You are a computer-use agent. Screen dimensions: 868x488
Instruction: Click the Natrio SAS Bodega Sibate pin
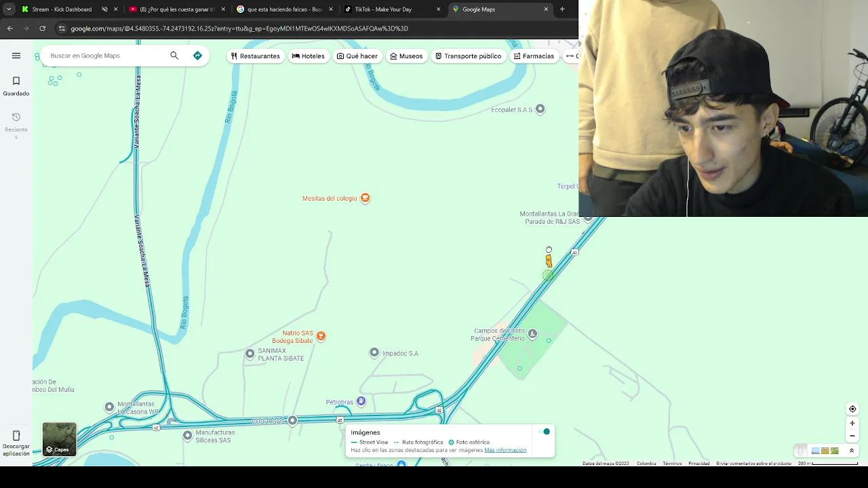tap(321, 336)
